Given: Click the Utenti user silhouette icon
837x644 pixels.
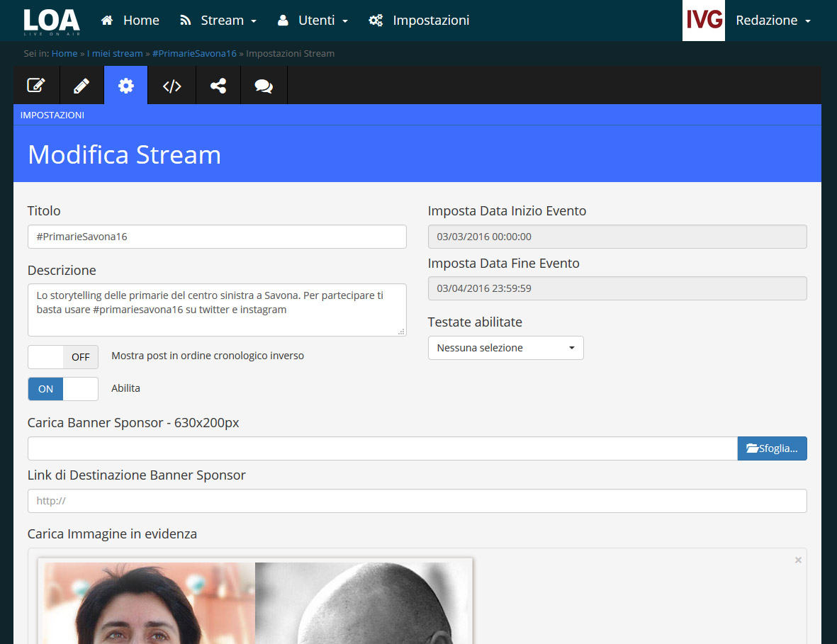Looking at the screenshot, I should point(283,21).
